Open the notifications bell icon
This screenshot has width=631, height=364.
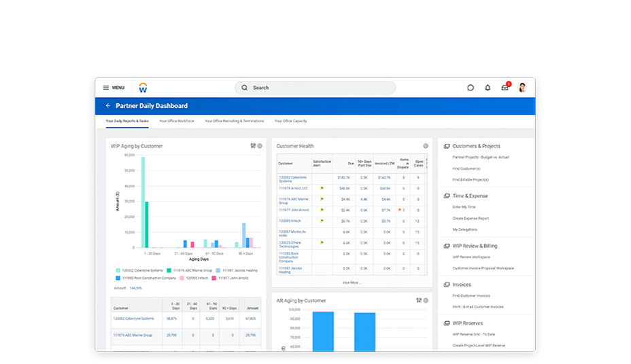coord(488,88)
